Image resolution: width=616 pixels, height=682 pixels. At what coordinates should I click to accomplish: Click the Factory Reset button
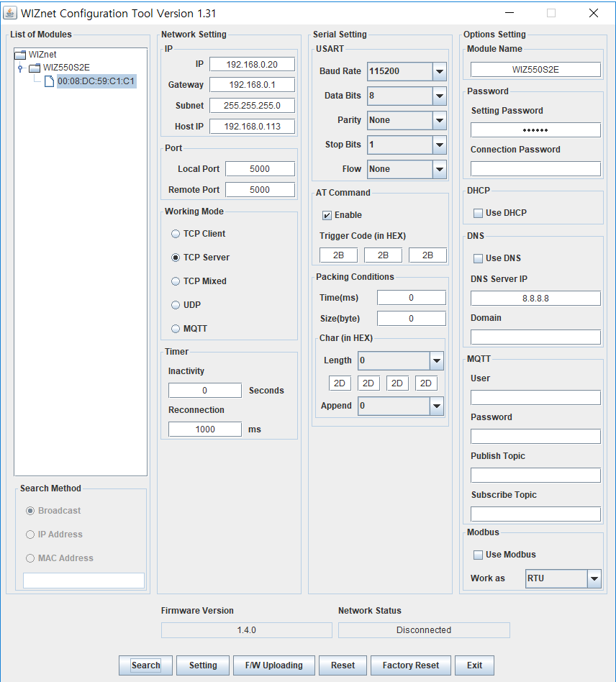tap(411, 665)
